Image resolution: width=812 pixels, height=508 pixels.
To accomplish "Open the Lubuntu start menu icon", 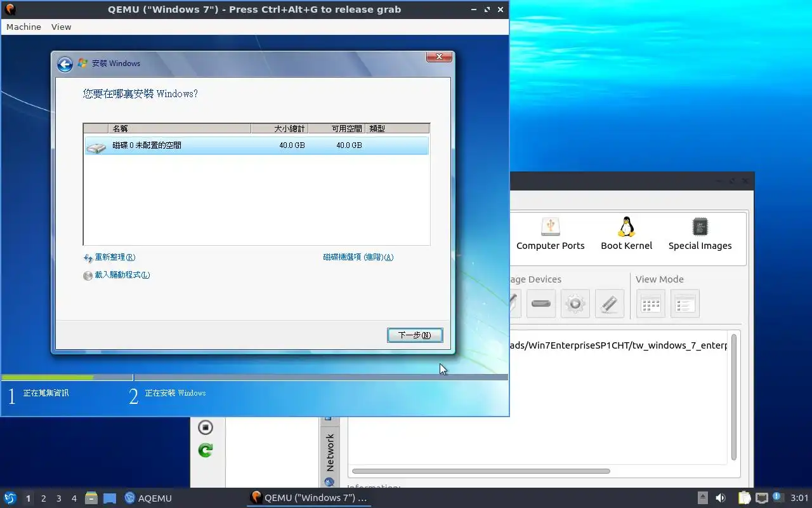I will click(10, 498).
